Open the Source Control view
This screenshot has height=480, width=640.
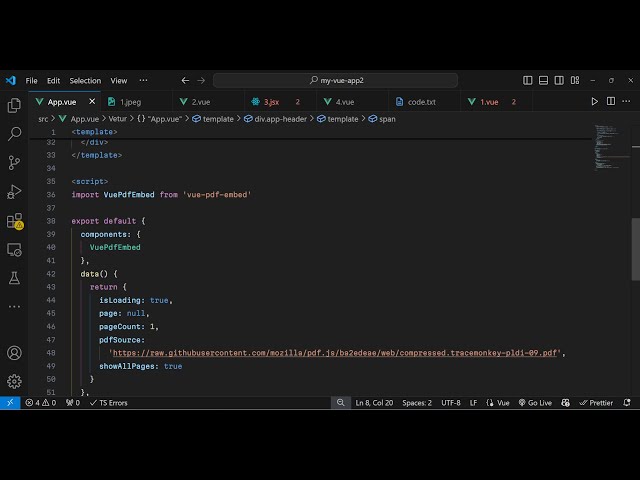tap(14, 162)
